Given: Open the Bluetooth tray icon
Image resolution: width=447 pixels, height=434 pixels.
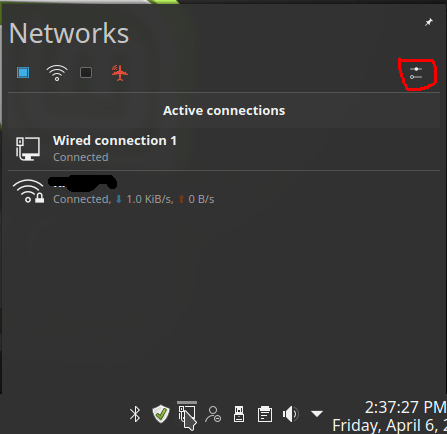Looking at the screenshot, I should [x=135, y=414].
